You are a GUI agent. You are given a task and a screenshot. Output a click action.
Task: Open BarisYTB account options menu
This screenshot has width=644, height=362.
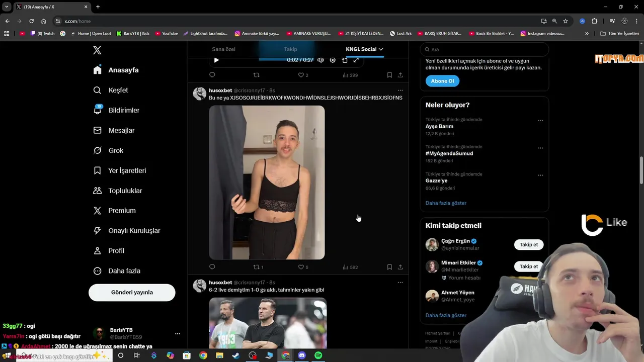[x=177, y=333]
